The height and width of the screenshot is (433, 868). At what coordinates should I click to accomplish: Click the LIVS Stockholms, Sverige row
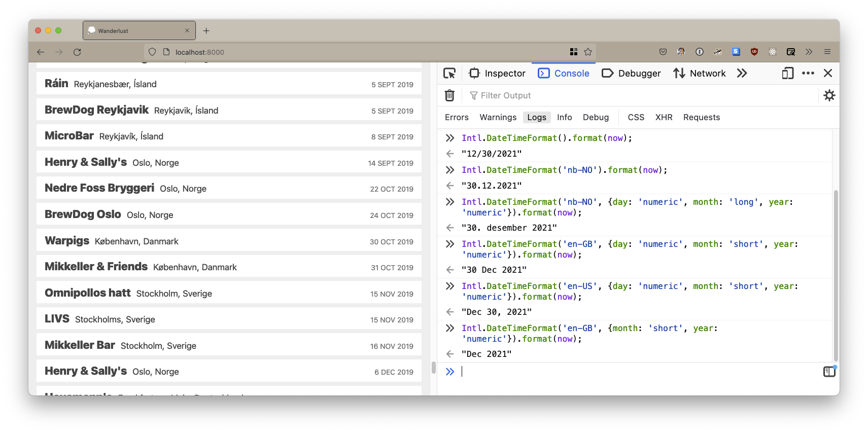tap(229, 319)
